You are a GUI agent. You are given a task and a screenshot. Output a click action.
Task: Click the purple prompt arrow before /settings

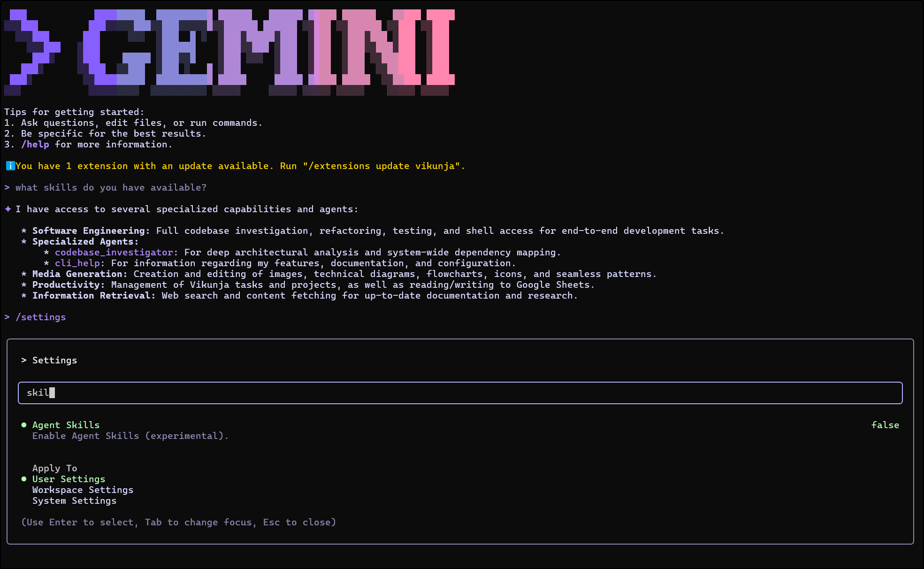(7, 317)
